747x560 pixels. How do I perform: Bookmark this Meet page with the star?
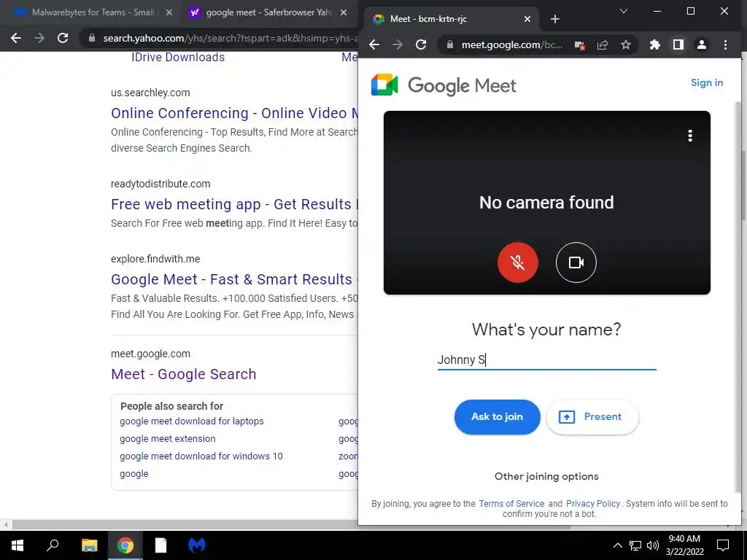click(625, 44)
